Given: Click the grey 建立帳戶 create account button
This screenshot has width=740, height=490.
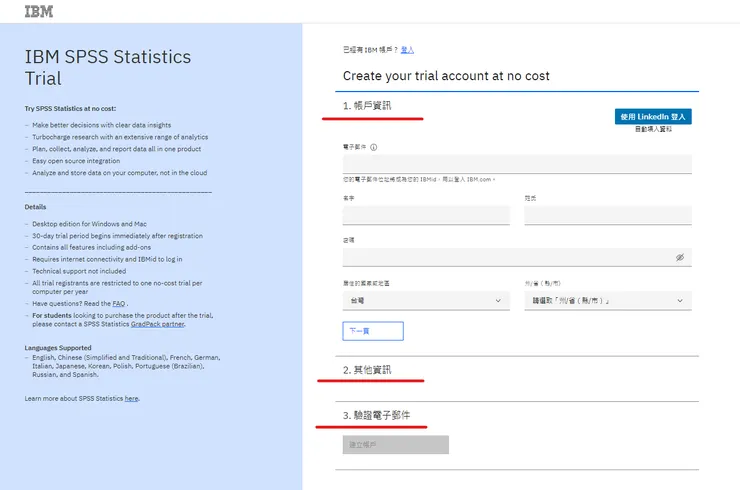Looking at the screenshot, I should point(395,445).
